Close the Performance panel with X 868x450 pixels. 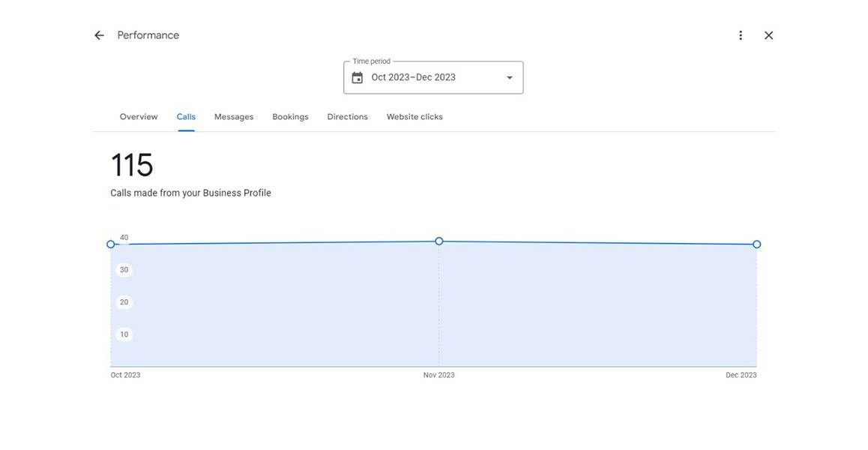tap(768, 35)
